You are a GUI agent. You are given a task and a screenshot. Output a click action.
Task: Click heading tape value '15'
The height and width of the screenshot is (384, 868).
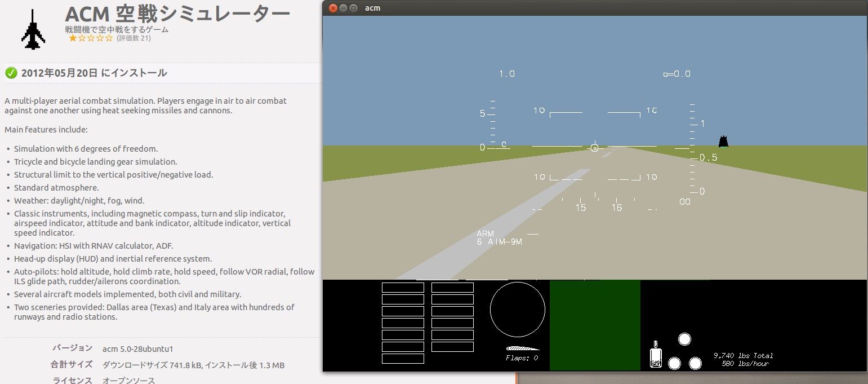coord(580,208)
